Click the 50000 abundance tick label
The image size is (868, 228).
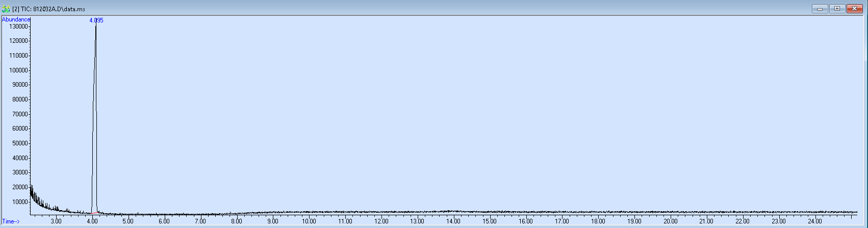tap(20, 143)
